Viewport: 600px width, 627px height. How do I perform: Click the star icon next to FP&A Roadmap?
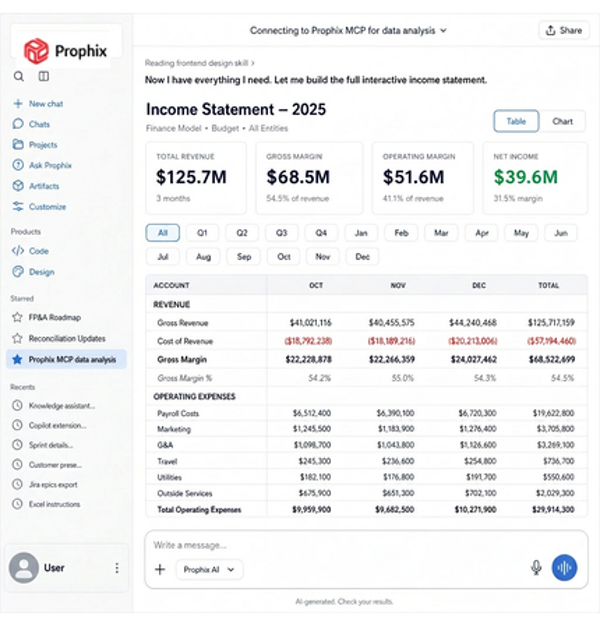tap(17, 317)
